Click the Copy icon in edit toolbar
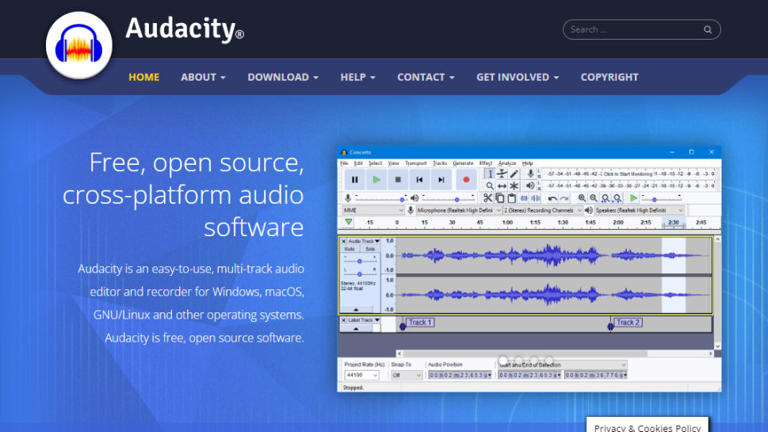Screen dimensions: 768x432 point(500,198)
